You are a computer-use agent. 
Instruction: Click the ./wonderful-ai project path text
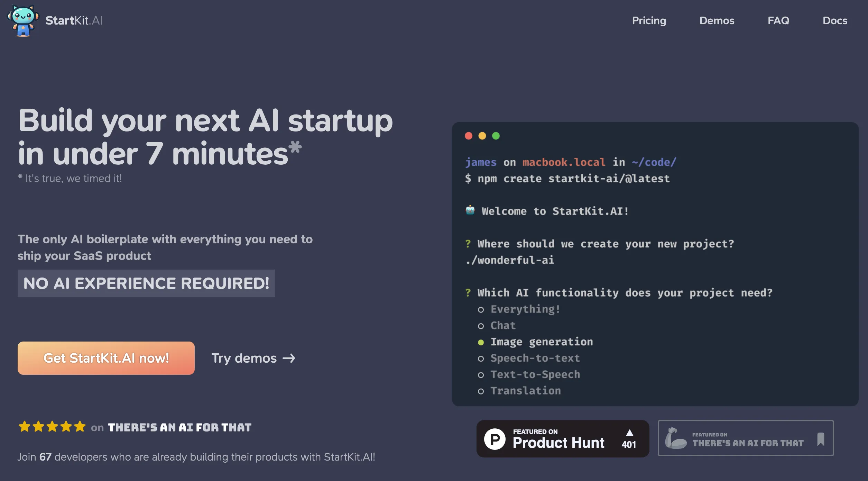[509, 260]
